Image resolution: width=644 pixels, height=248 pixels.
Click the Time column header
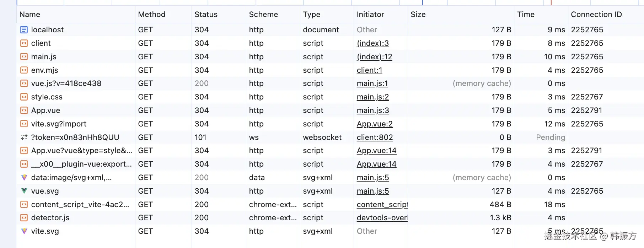pos(526,15)
